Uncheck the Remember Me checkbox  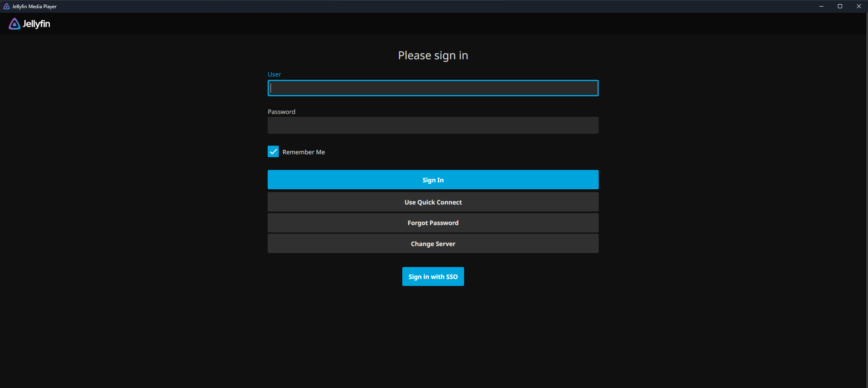(273, 152)
